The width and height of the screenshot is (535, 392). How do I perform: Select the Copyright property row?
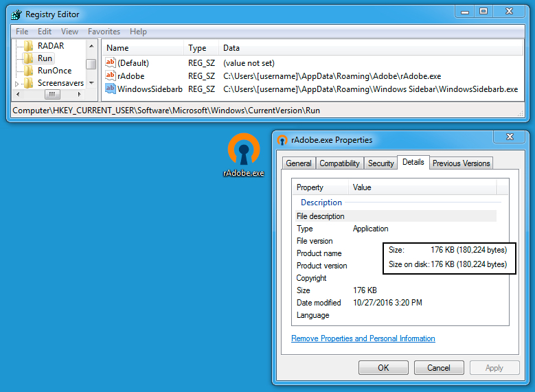(396, 278)
